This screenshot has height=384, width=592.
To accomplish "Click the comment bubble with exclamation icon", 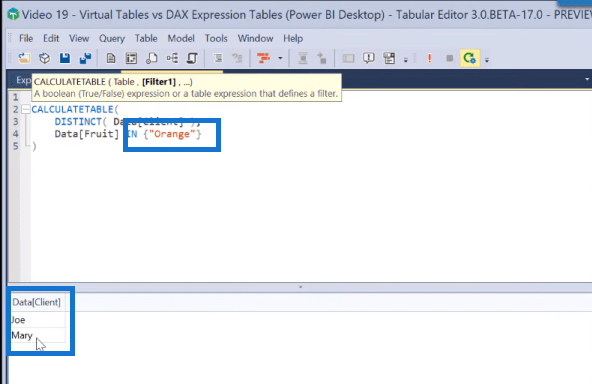I will pyautogui.click(x=368, y=58).
